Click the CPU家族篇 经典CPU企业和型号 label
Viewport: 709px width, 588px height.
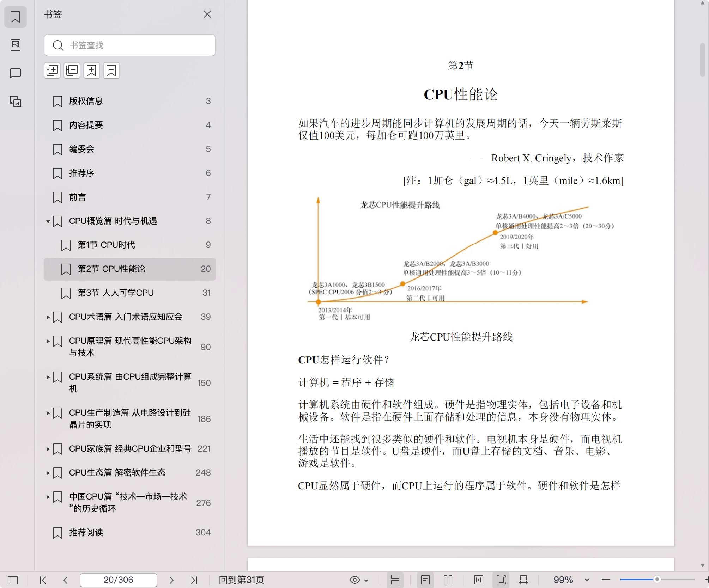point(130,449)
